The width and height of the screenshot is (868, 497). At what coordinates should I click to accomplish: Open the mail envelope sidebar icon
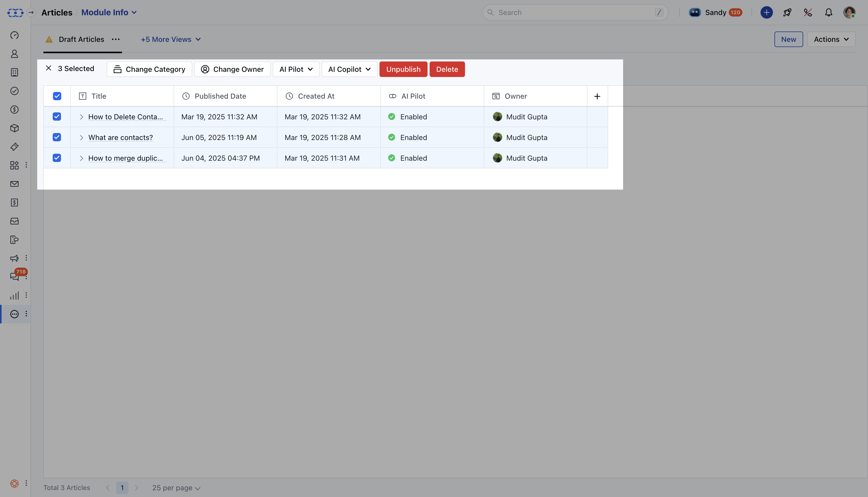(x=14, y=184)
